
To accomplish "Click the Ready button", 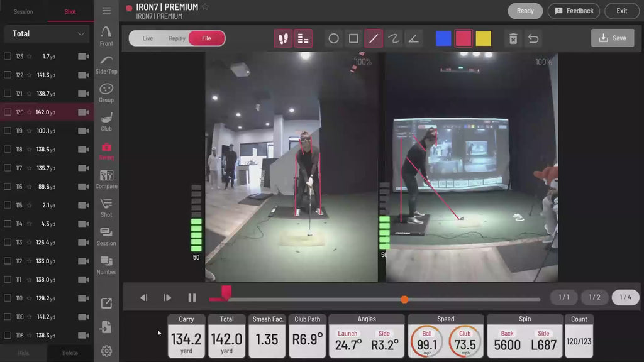I will click(x=525, y=11).
